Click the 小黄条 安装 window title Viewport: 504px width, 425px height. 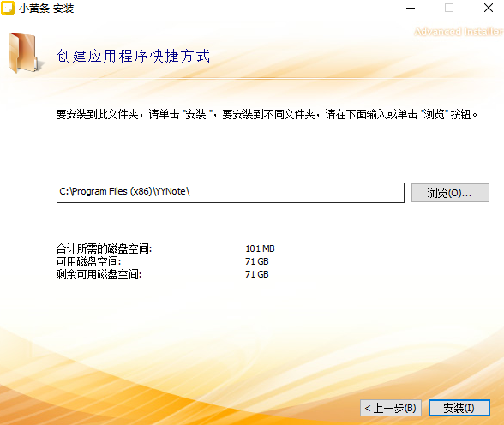point(46,9)
